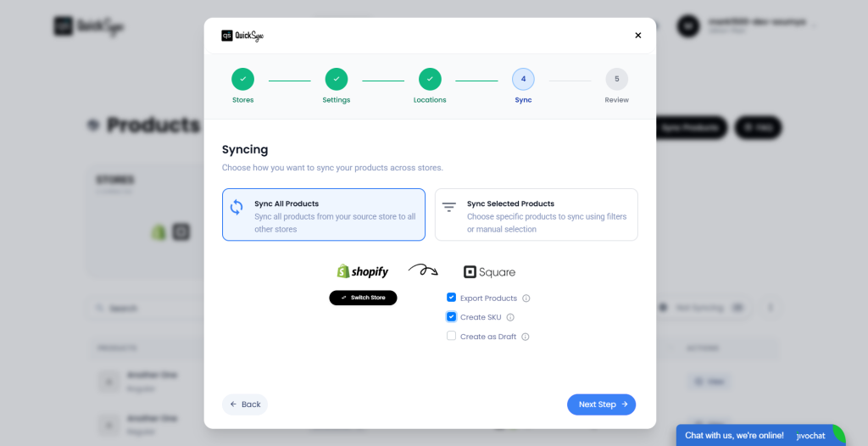The height and width of the screenshot is (446, 868).
Task: Choose the Sync Selected Products option
Action: [537, 215]
